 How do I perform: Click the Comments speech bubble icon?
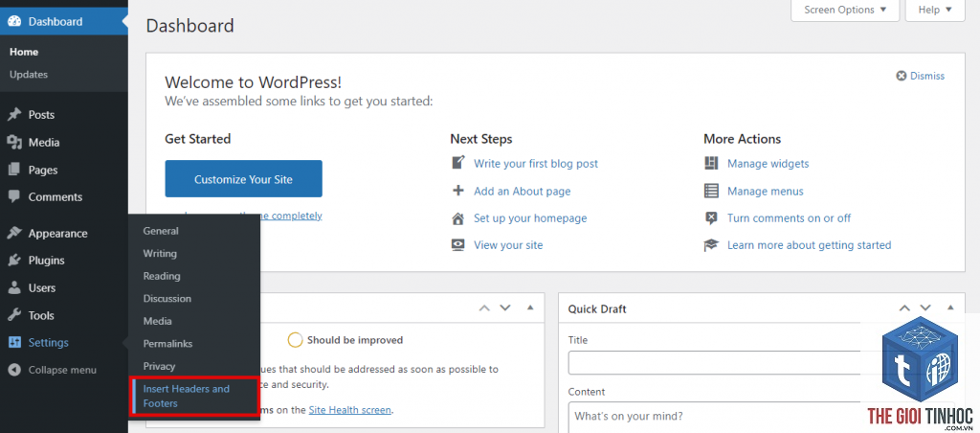click(x=14, y=196)
